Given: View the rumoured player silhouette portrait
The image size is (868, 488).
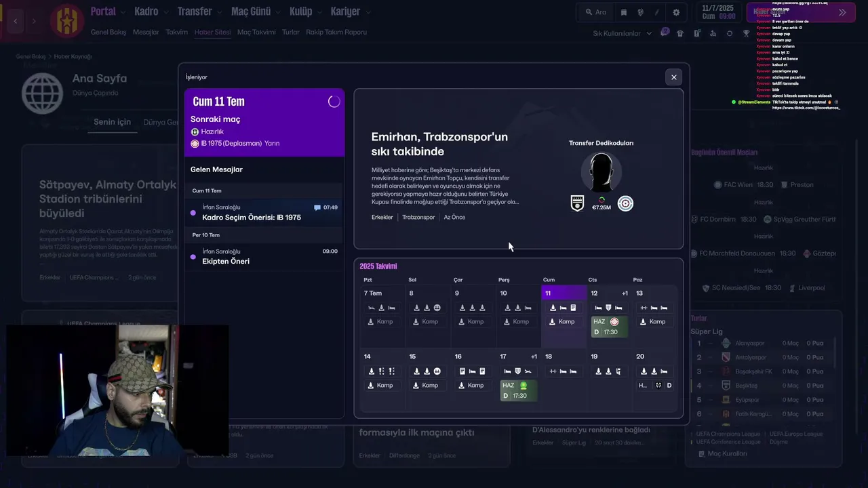Looking at the screenshot, I should (601, 173).
